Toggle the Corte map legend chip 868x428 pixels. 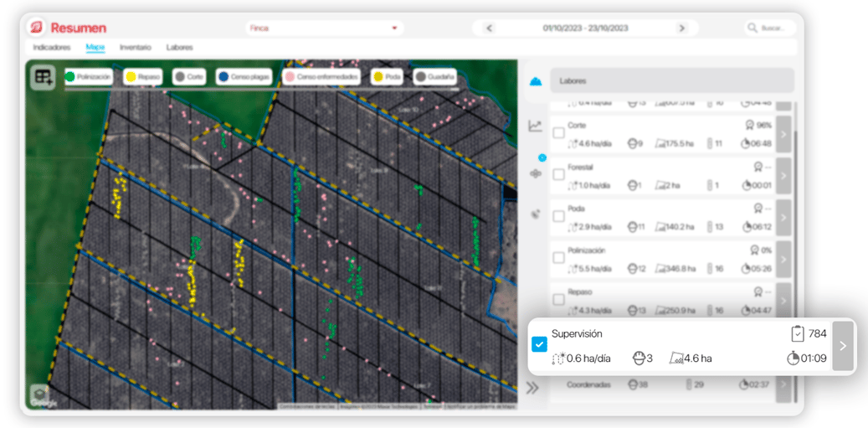(x=189, y=77)
